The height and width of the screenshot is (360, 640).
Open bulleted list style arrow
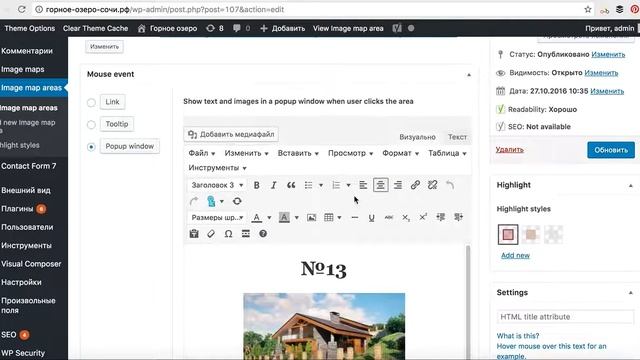point(321,185)
